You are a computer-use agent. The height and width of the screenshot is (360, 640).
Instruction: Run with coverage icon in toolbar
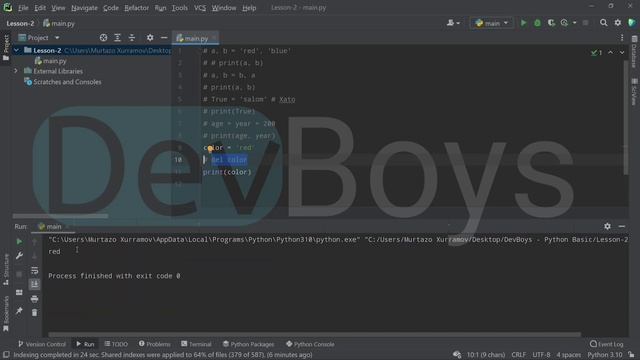[551, 23]
